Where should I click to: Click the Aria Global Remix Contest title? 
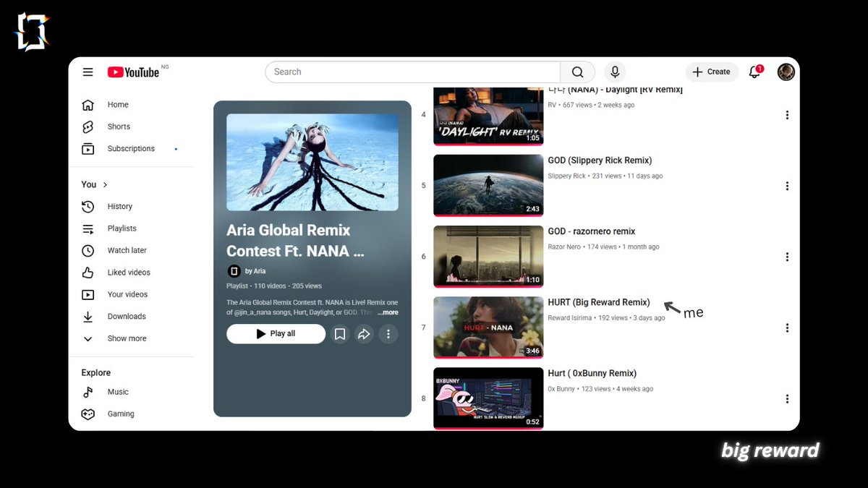point(295,241)
